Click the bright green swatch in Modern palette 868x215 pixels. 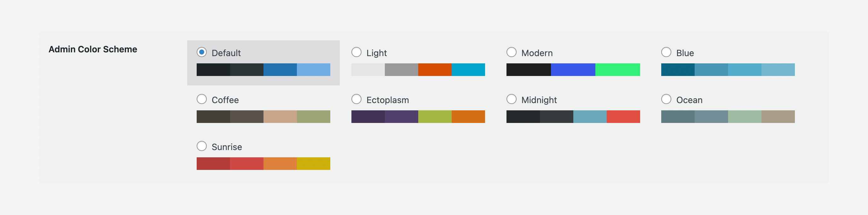pos(617,70)
